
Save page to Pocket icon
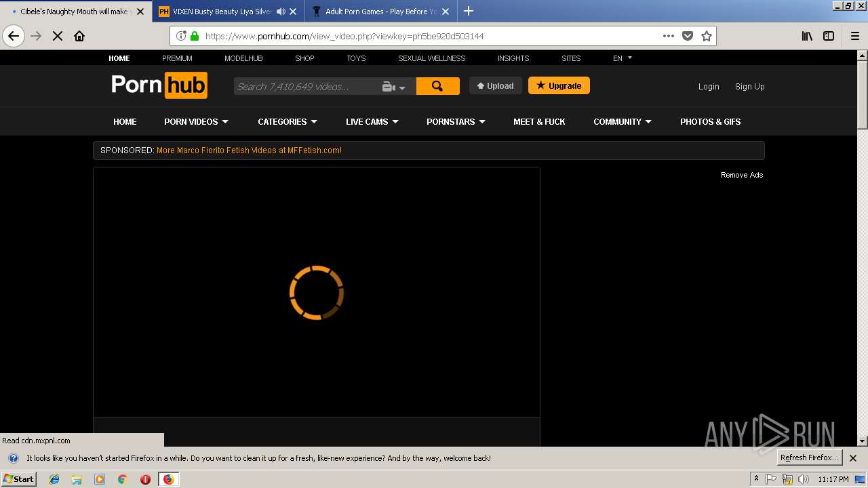pyautogui.click(x=688, y=36)
